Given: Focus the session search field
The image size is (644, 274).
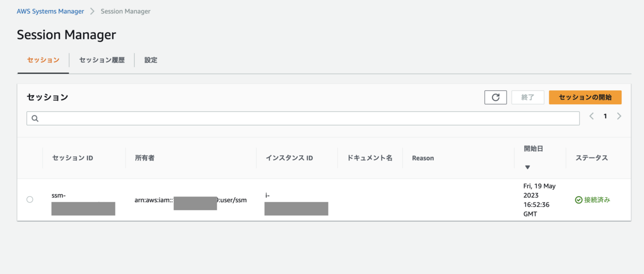Looking at the screenshot, I should [x=303, y=118].
